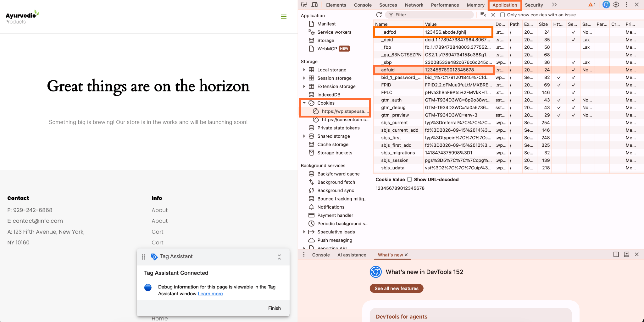Screen dimensions: 644x322
Task: Open the Learn more link
Action: (x=210, y=294)
